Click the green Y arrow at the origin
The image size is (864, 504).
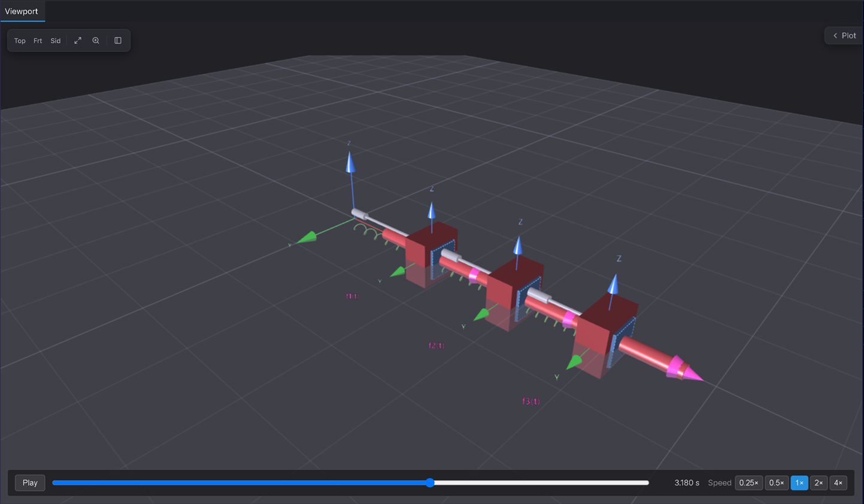[307, 238]
